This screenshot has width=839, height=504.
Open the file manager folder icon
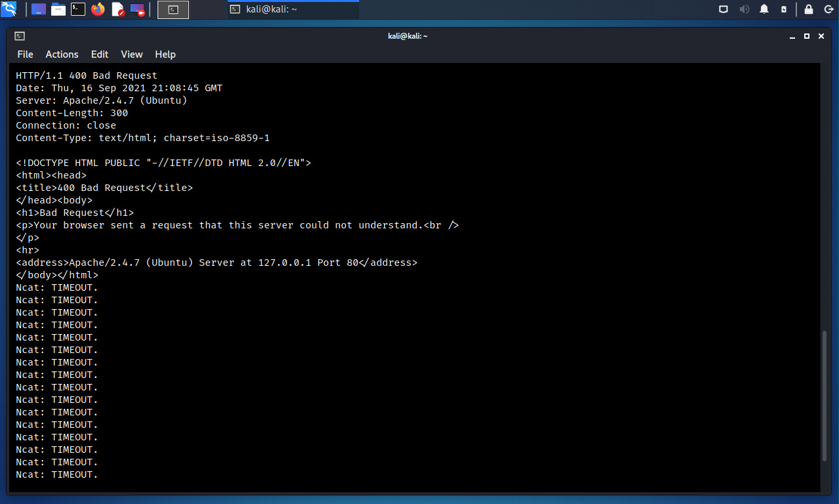click(x=58, y=9)
